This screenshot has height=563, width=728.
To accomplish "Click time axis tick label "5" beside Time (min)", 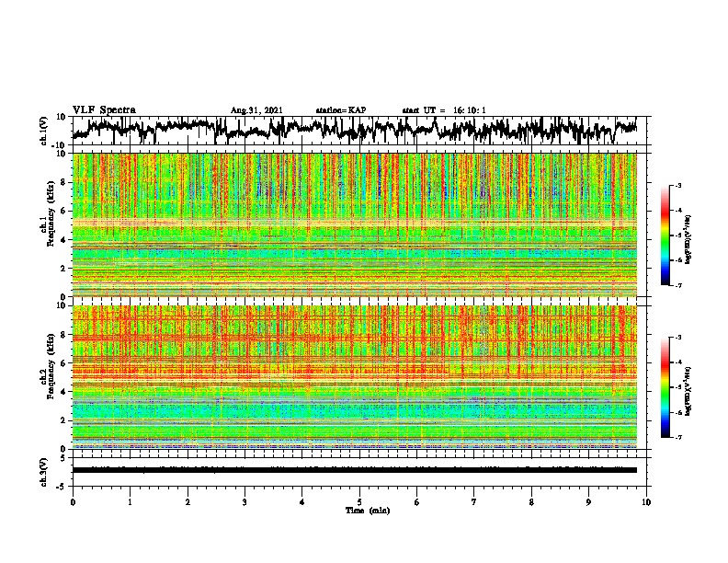I will pos(359,502).
